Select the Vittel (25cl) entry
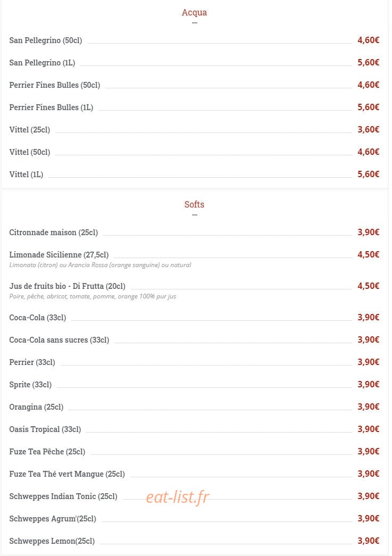 [29, 130]
